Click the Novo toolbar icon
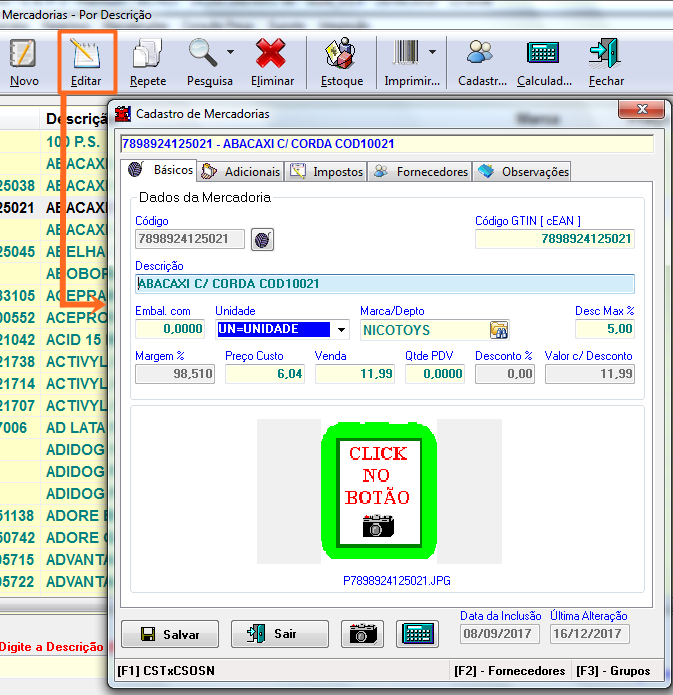Viewport: 673px width, 695px height. 23,54
